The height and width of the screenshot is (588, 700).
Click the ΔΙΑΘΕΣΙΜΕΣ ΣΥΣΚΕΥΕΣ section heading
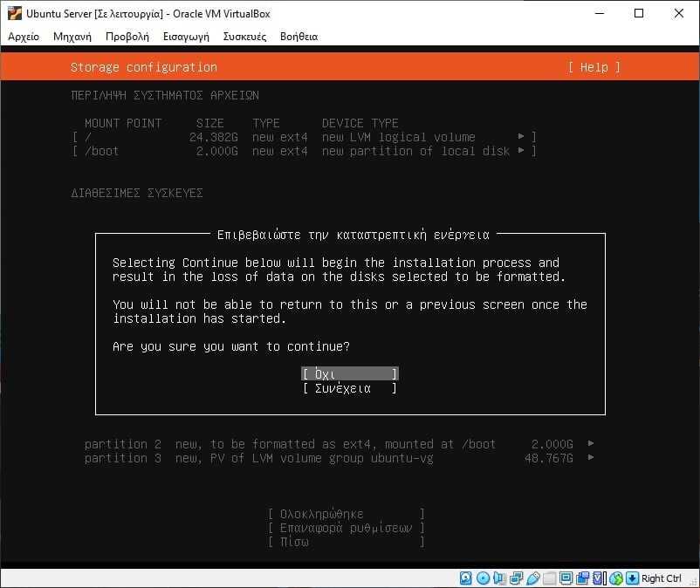click(137, 193)
